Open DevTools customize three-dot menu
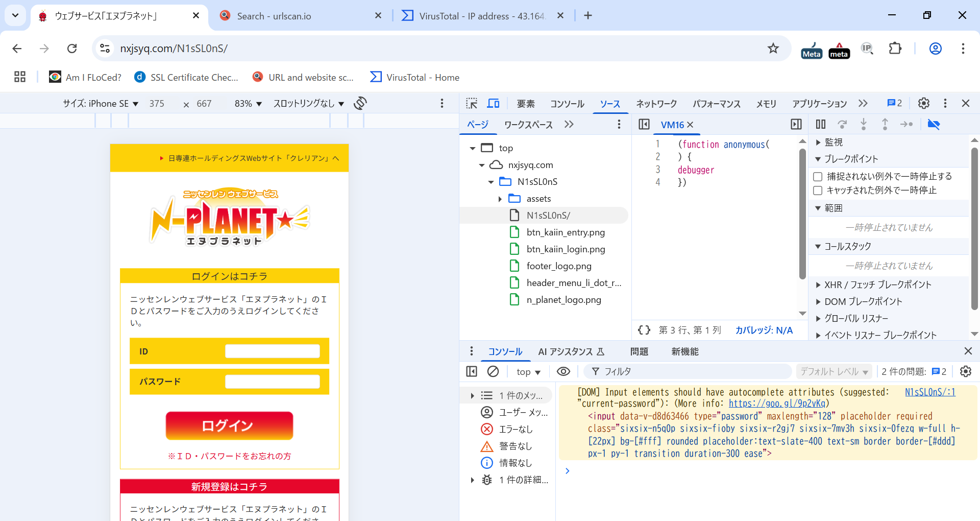 945,103
